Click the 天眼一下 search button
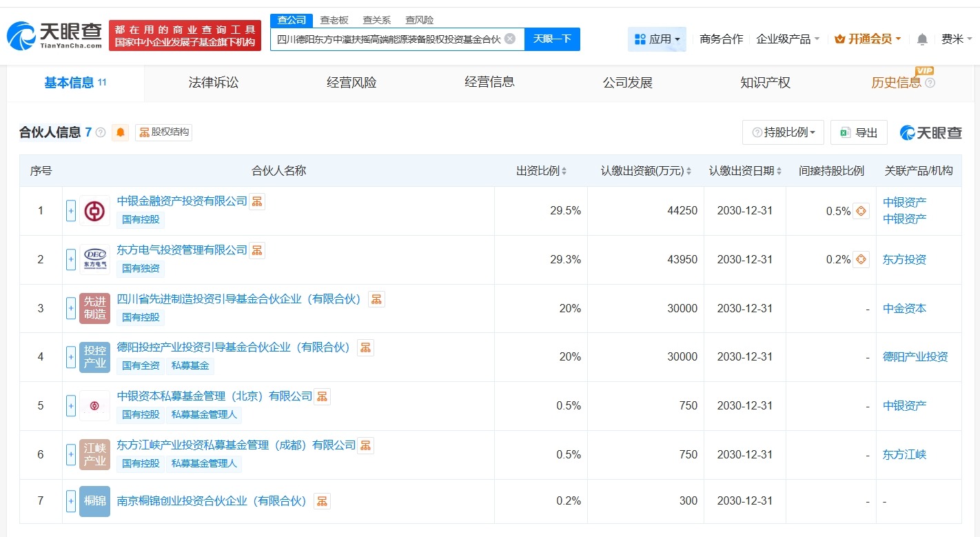The height and width of the screenshot is (537, 980). (x=554, y=39)
